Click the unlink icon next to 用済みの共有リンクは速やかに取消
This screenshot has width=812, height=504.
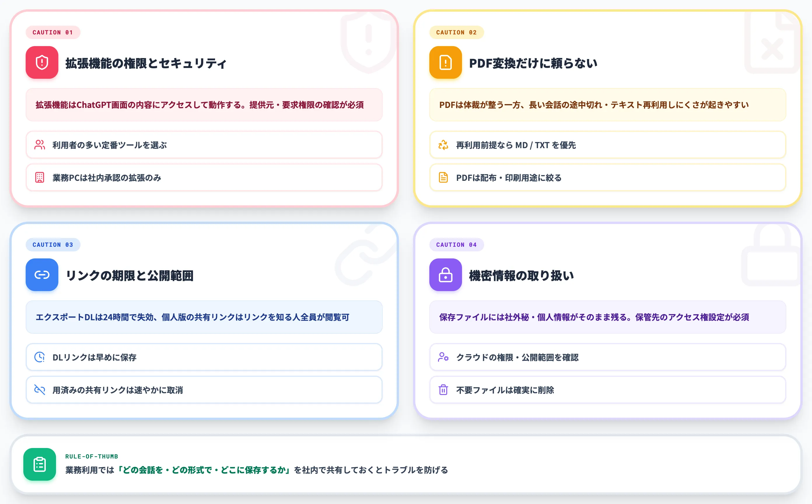coord(40,390)
